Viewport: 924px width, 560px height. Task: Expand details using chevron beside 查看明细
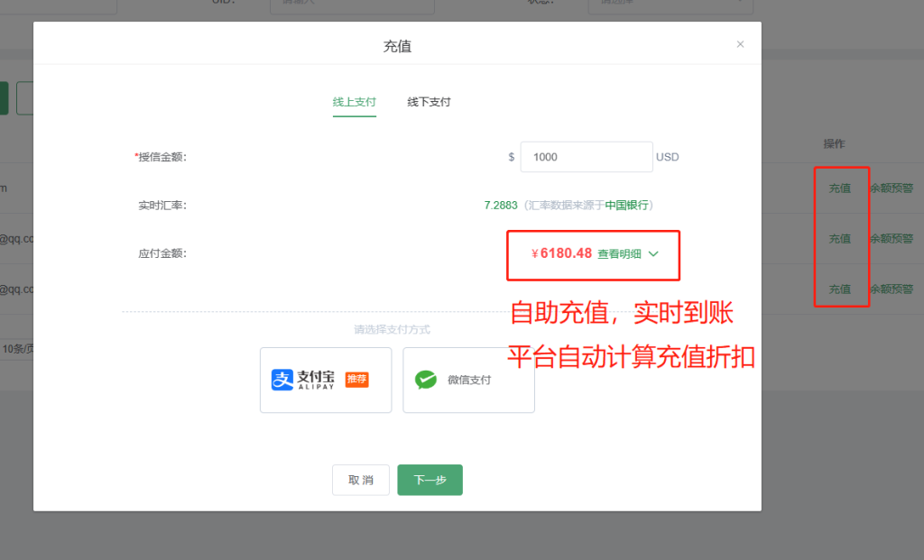click(654, 254)
